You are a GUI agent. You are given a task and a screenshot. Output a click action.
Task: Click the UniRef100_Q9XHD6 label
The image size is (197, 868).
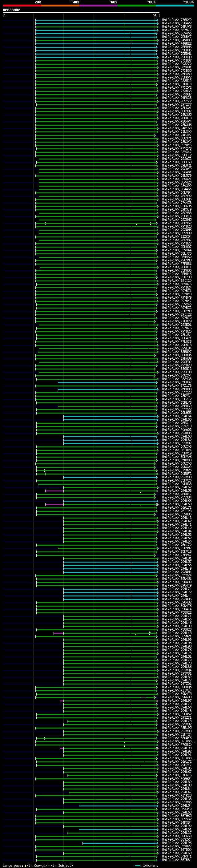176,433
